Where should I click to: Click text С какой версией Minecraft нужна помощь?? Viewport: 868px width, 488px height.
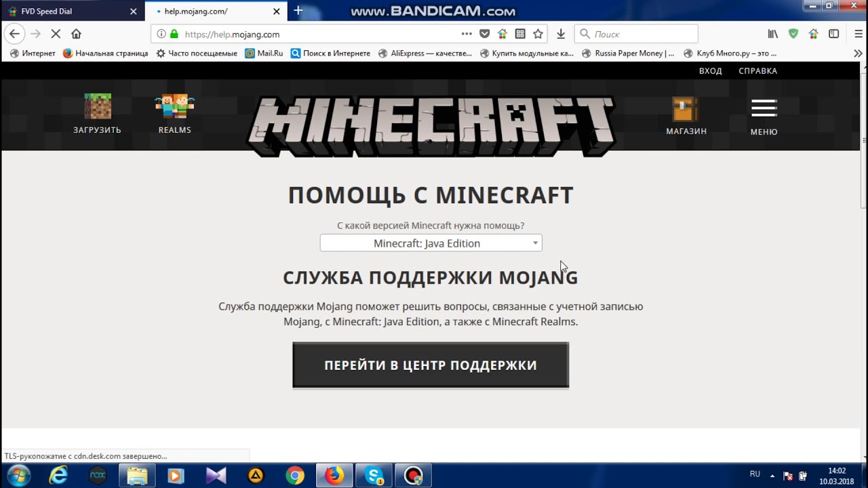pos(431,226)
